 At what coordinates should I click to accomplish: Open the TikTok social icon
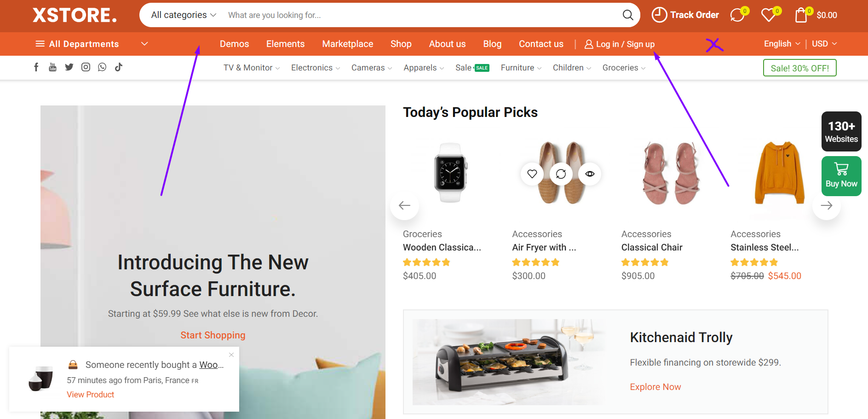coord(119,67)
